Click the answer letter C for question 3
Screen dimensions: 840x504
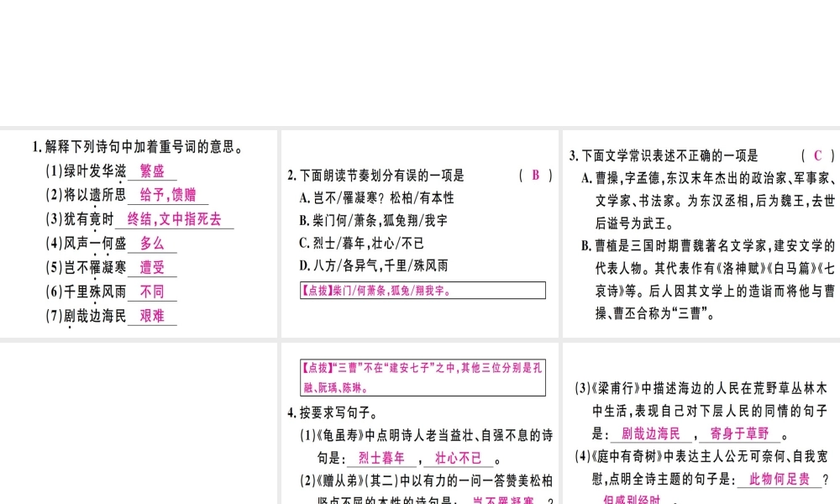[x=817, y=155]
